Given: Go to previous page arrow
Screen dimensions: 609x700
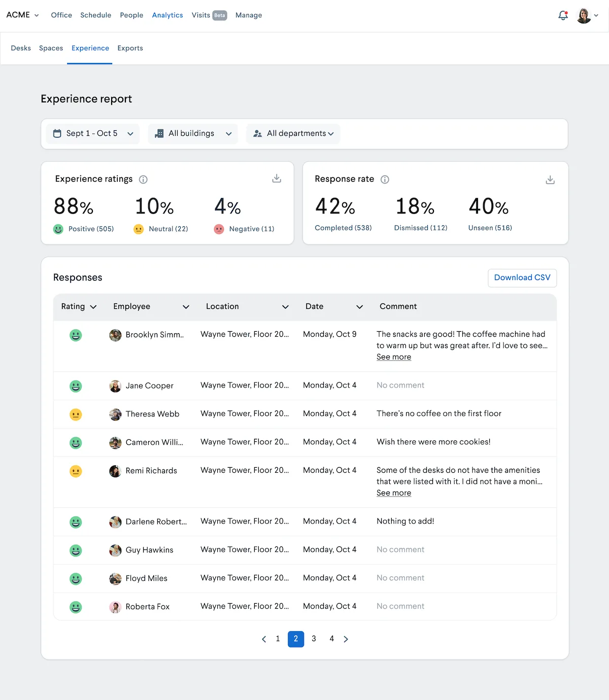Looking at the screenshot, I should click(264, 639).
